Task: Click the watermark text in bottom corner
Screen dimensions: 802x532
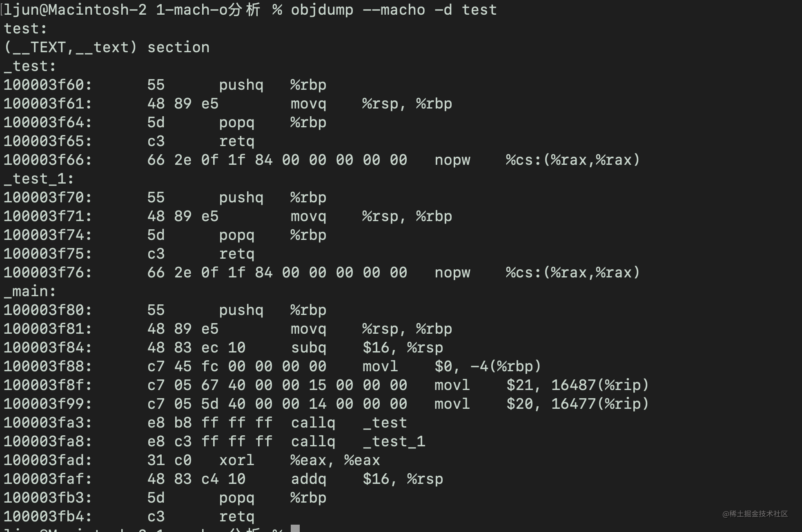Action: [755, 514]
